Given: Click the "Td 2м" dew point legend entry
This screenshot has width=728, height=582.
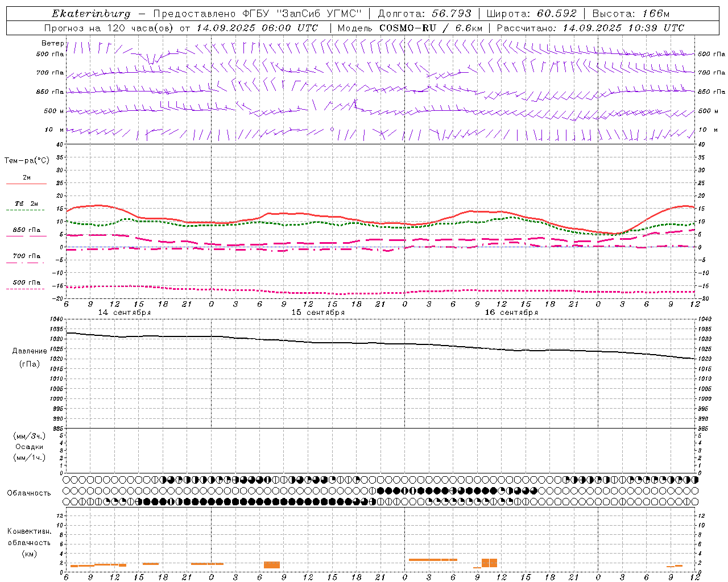Looking at the screenshot, I should click(x=27, y=203).
